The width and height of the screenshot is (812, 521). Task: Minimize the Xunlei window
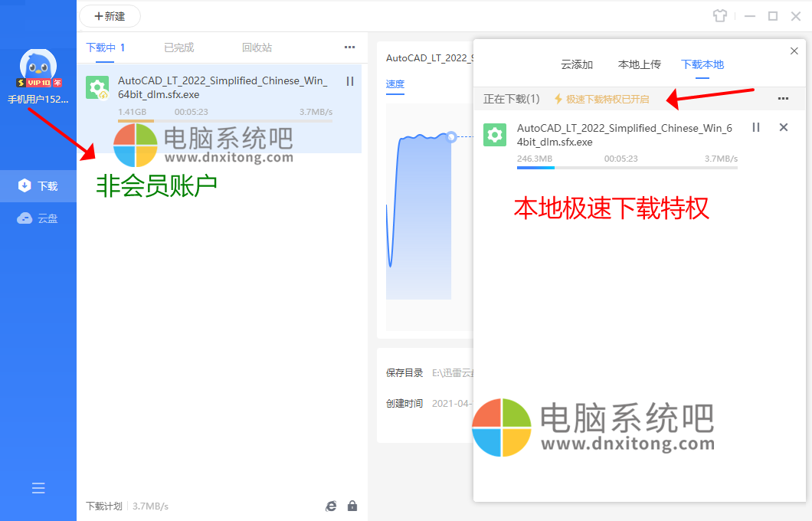click(750, 16)
